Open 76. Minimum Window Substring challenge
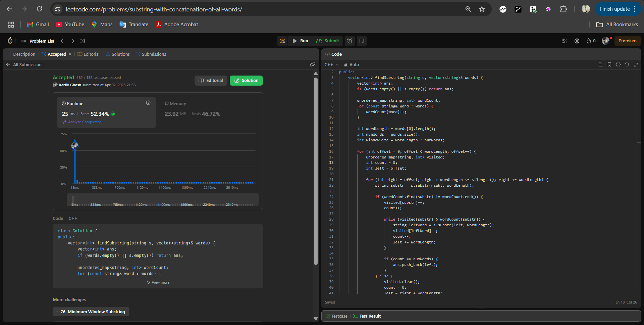The height and width of the screenshot is (325, 644). [91, 312]
